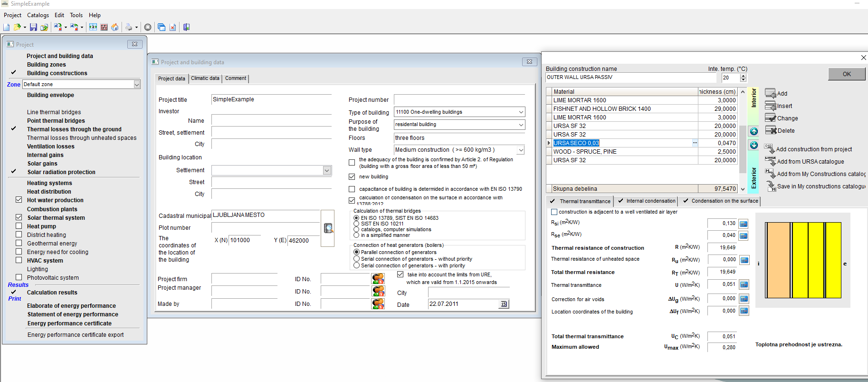Viewport: 868px width, 382px height.
Task: Enable the Photovoltaic system checkbox
Action: [x=19, y=277]
